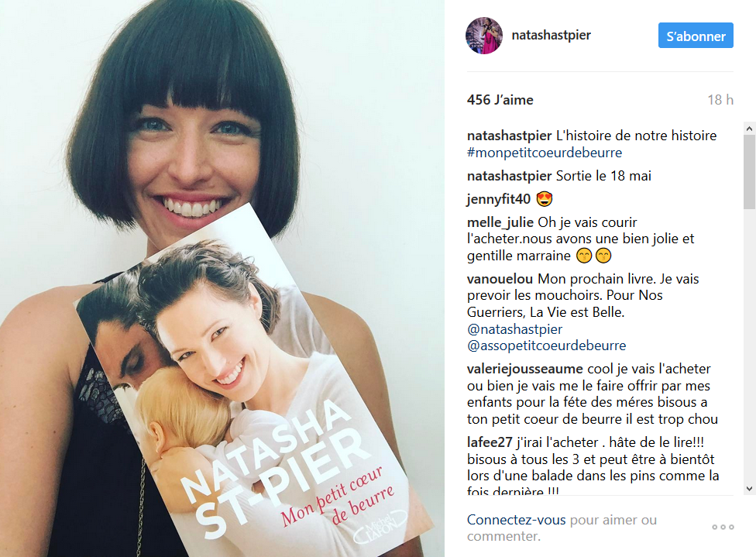Image resolution: width=756 pixels, height=557 pixels.
Task: View the 456 J'aime likes count
Action: pos(500,100)
